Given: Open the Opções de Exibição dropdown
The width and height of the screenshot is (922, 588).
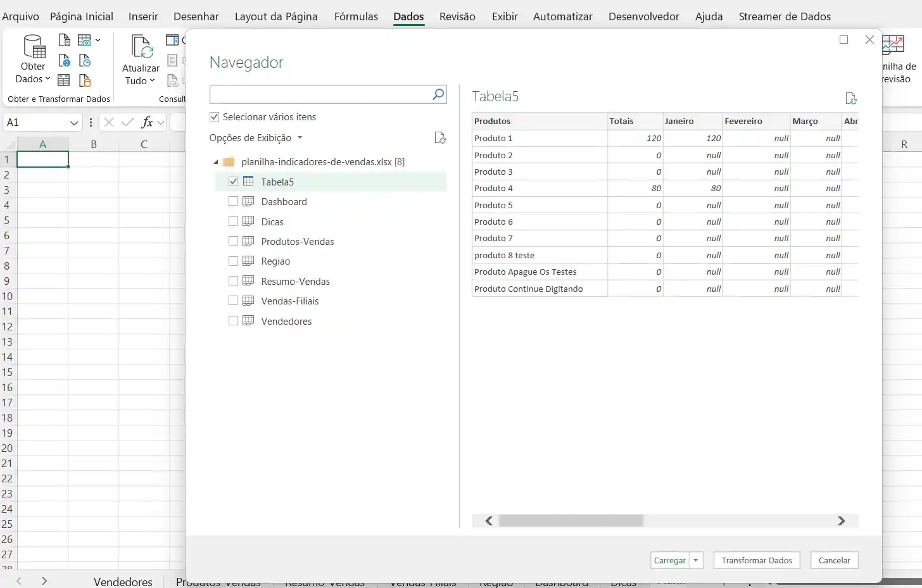Looking at the screenshot, I should [x=299, y=137].
